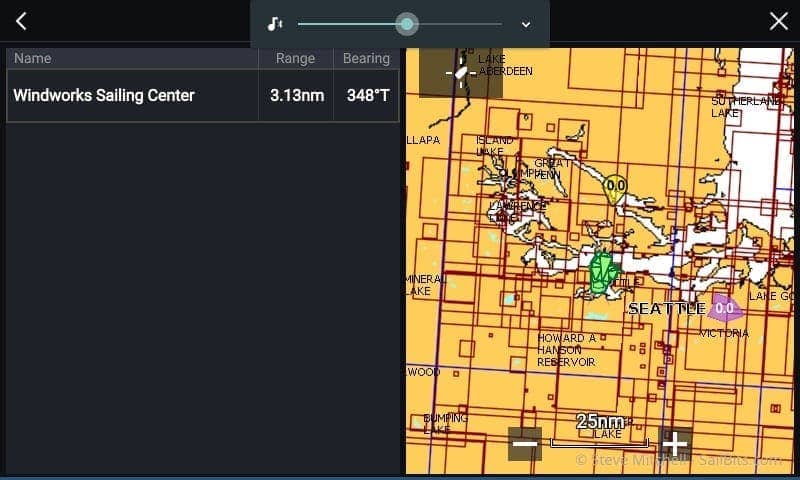
Task: Sort list by Bearing column
Action: coord(366,58)
